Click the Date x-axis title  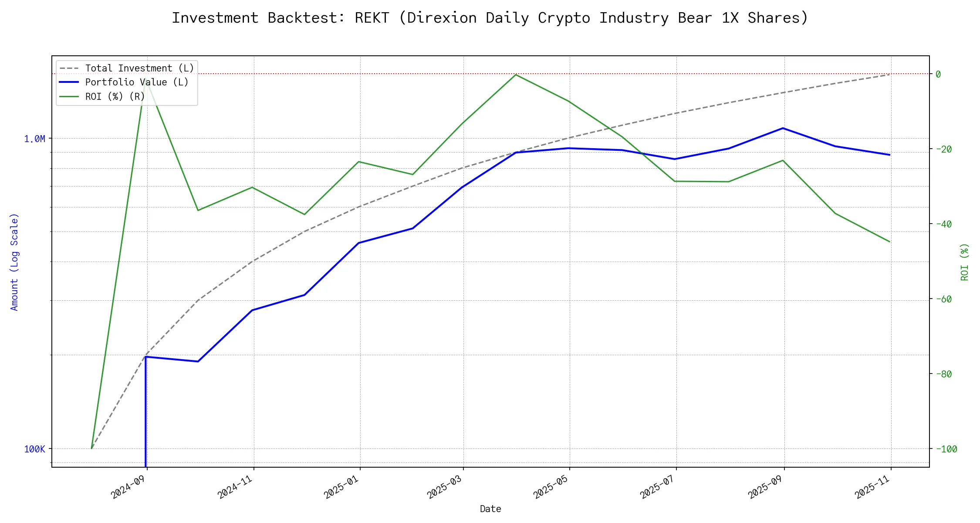click(490, 509)
